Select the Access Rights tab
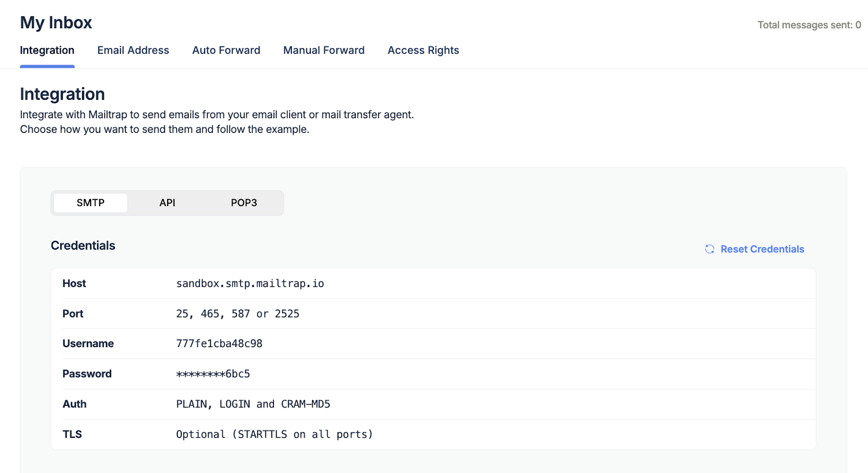The width and height of the screenshot is (868, 473). [423, 50]
